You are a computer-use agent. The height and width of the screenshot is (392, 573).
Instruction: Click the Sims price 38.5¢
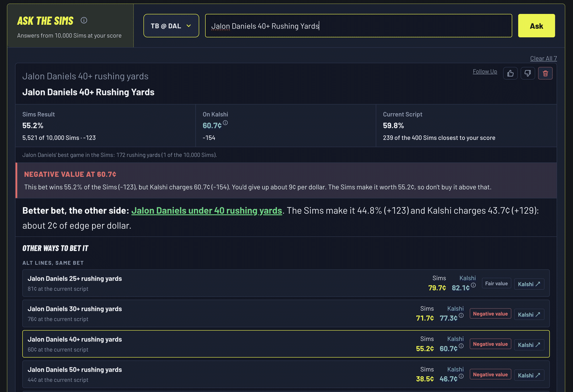(x=425, y=379)
